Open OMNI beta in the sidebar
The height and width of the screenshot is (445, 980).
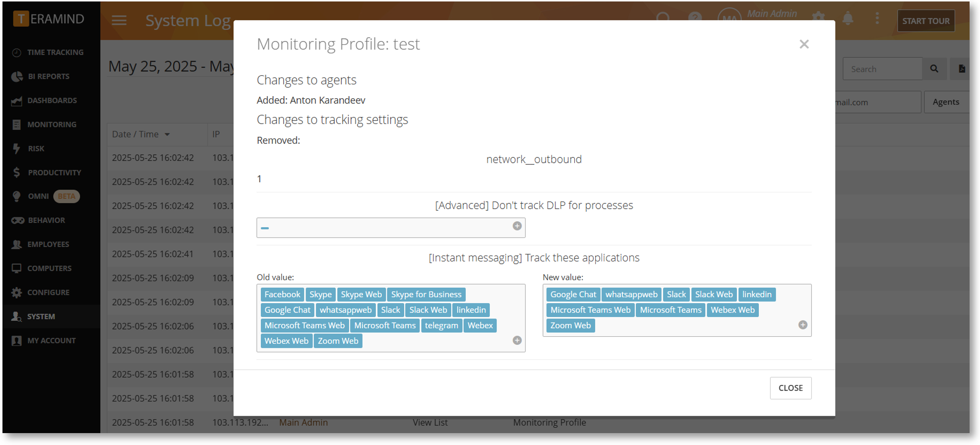(x=51, y=196)
